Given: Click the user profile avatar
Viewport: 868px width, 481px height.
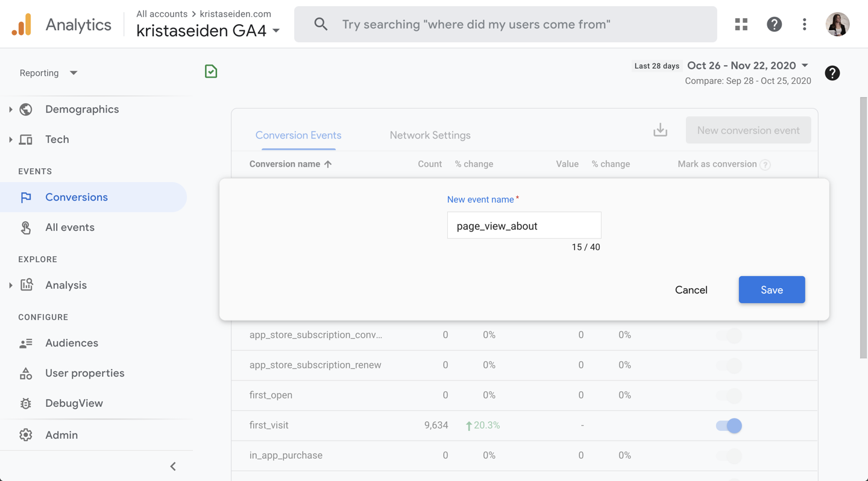Looking at the screenshot, I should 837,24.
